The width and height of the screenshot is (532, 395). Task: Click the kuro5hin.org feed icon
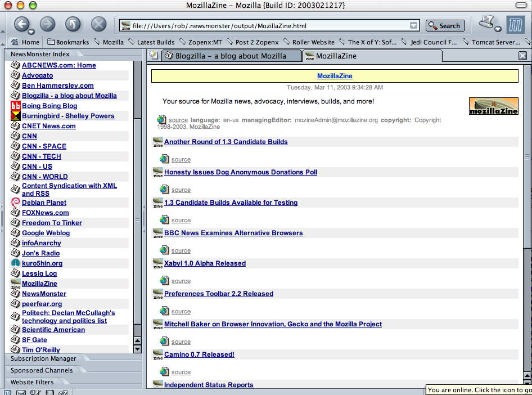coord(16,263)
